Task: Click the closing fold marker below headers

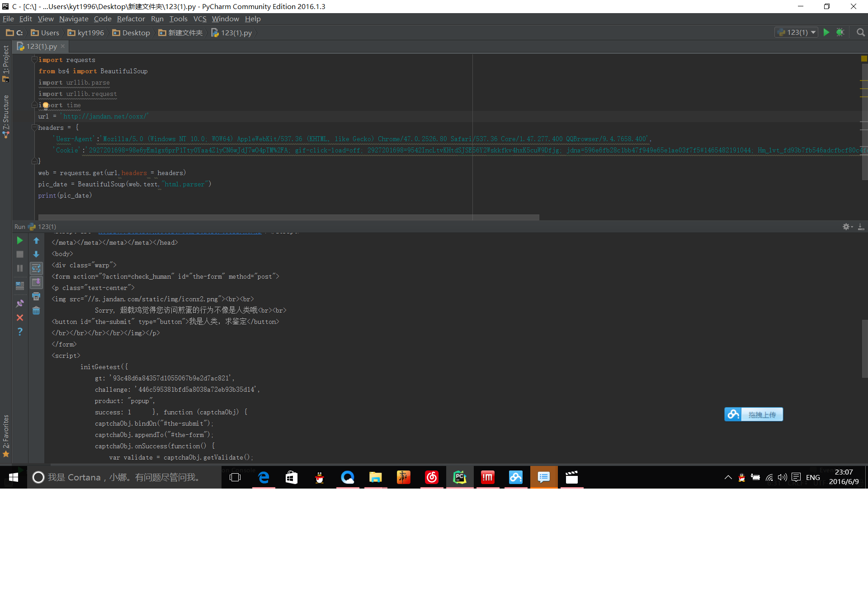Action: [34, 161]
